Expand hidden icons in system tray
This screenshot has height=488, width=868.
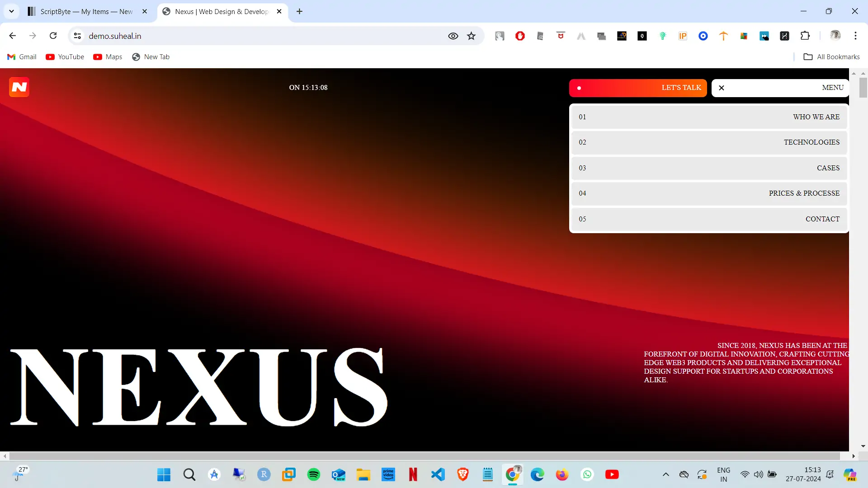click(x=666, y=474)
